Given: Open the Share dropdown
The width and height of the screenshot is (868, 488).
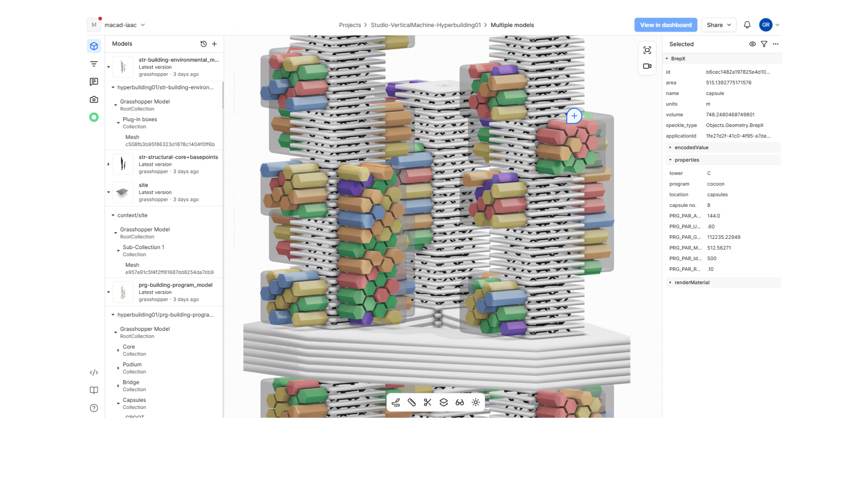Looking at the screenshot, I should 718,25.
